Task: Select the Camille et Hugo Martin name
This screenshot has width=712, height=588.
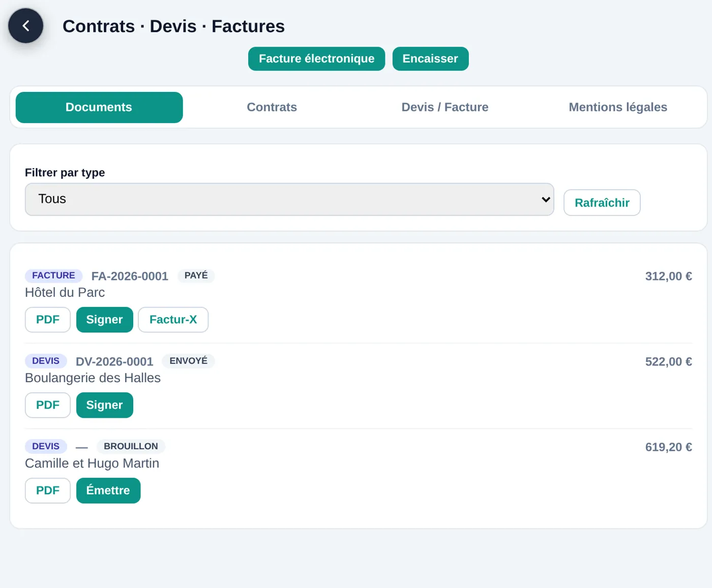Action: point(92,463)
